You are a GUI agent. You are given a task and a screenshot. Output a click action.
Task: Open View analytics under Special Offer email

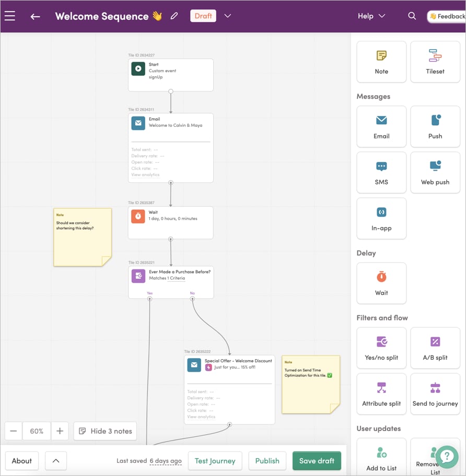tap(201, 417)
